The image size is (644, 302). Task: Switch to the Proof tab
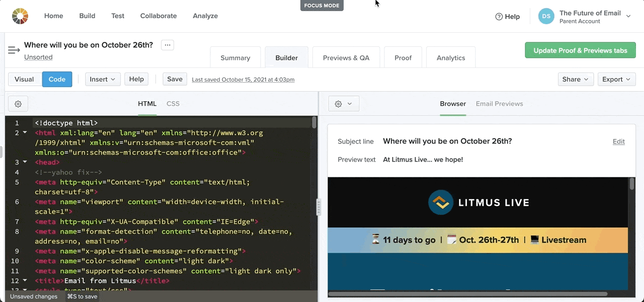click(x=403, y=57)
